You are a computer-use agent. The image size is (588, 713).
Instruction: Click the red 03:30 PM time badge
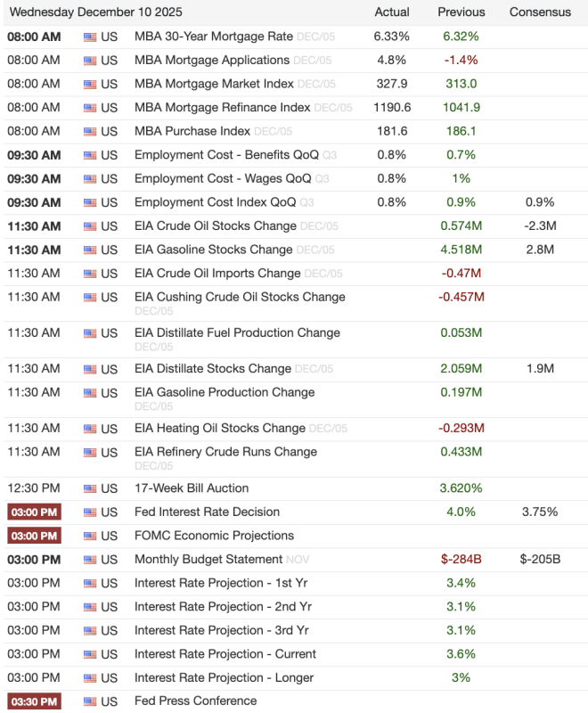[x=34, y=701]
